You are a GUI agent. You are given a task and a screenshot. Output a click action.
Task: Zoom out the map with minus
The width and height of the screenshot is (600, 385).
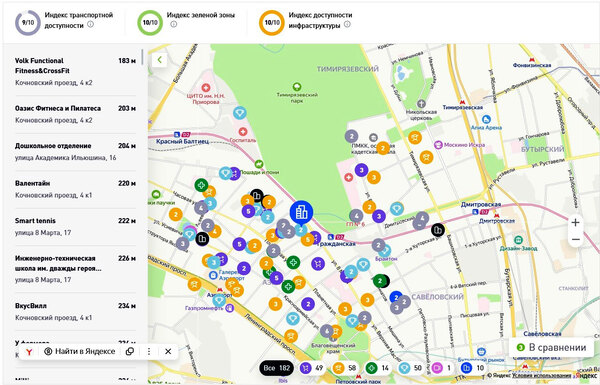576,240
